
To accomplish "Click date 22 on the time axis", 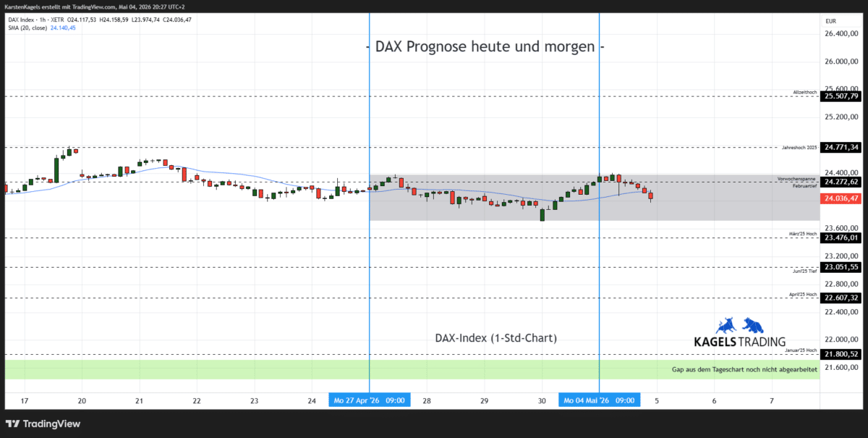I will 197,401.
